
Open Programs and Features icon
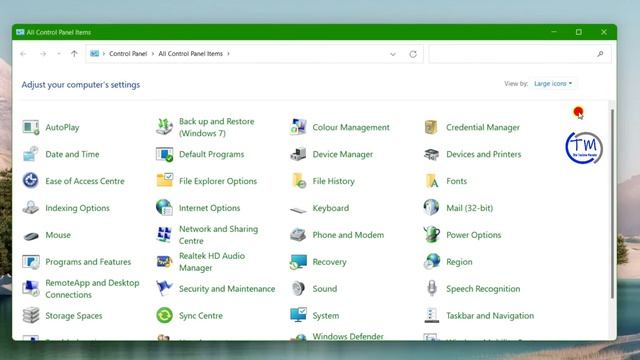click(x=31, y=262)
